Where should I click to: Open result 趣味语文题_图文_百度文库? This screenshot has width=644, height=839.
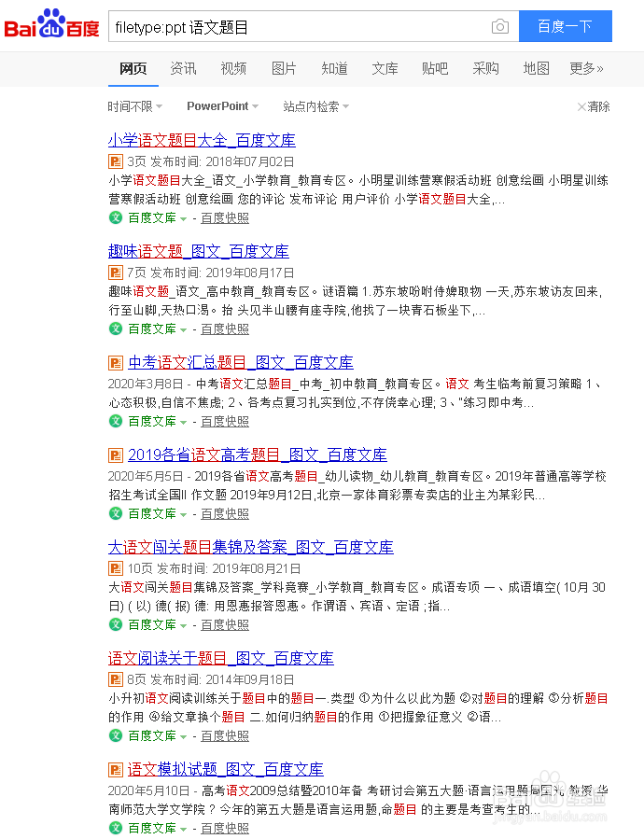199,251
